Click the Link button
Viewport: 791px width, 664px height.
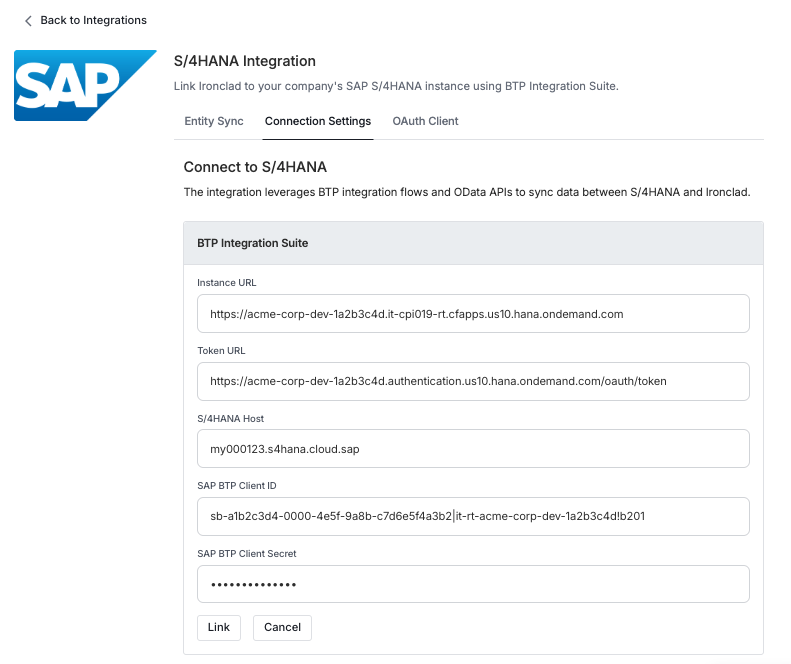pyautogui.click(x=219, y=628)
